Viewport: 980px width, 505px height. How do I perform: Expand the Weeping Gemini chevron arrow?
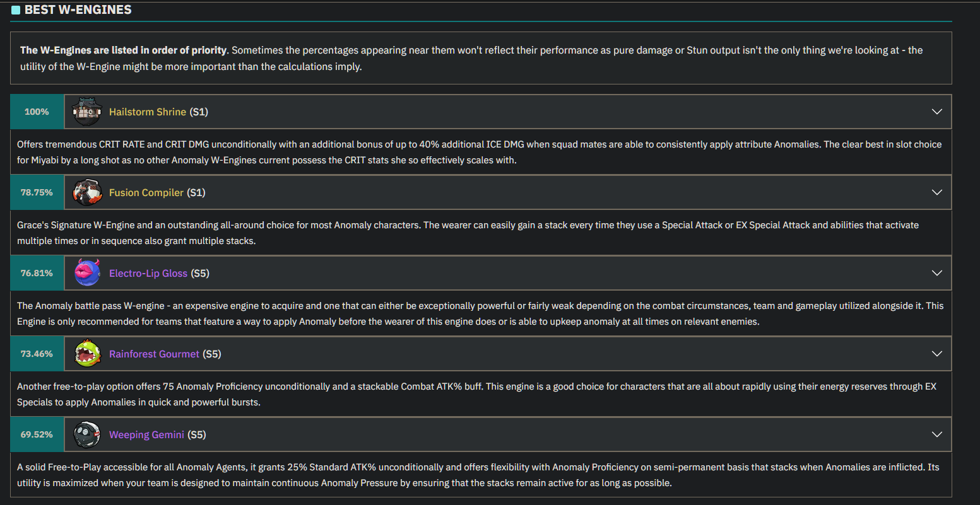(937, 434)
